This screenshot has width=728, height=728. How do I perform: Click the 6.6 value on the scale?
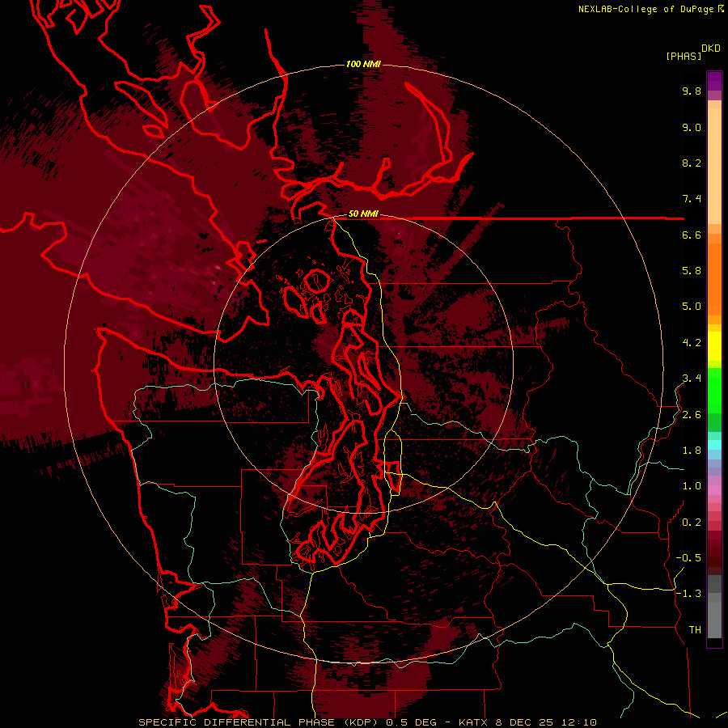click(x=692, y=235)
